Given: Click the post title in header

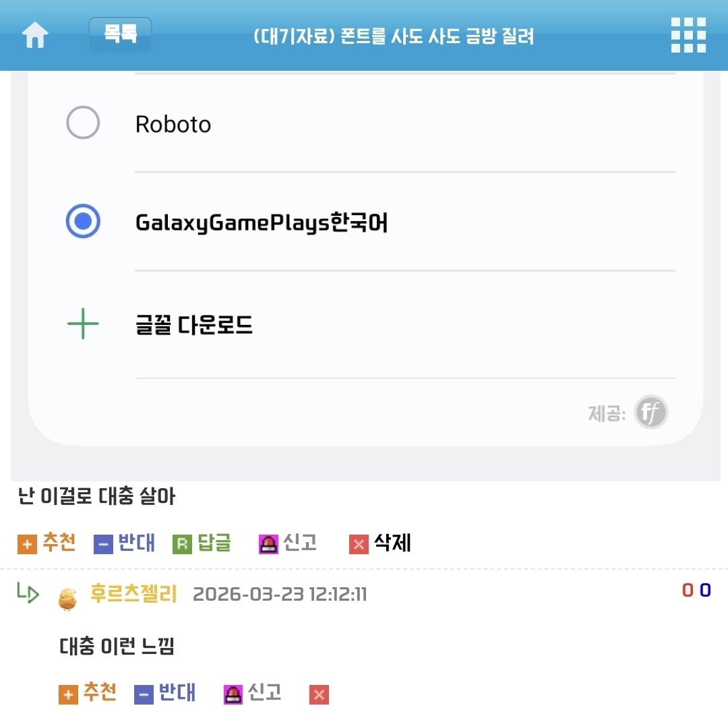Looking at the screenshot, I should click(394, 36).
